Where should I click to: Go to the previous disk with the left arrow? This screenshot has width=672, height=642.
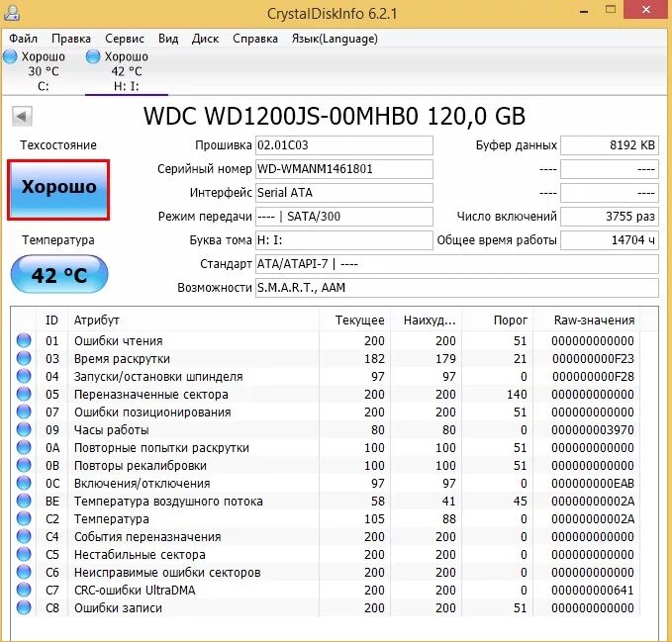[x=22, y=116]
